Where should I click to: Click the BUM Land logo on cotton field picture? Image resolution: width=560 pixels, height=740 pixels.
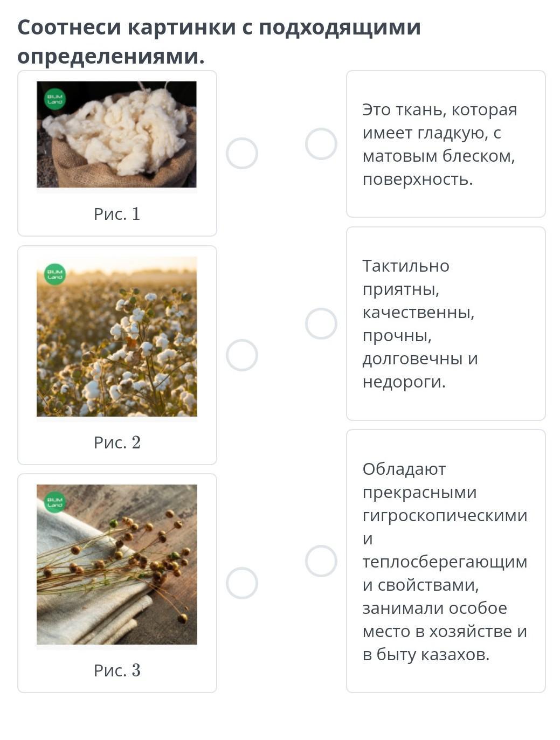[55, 274]
